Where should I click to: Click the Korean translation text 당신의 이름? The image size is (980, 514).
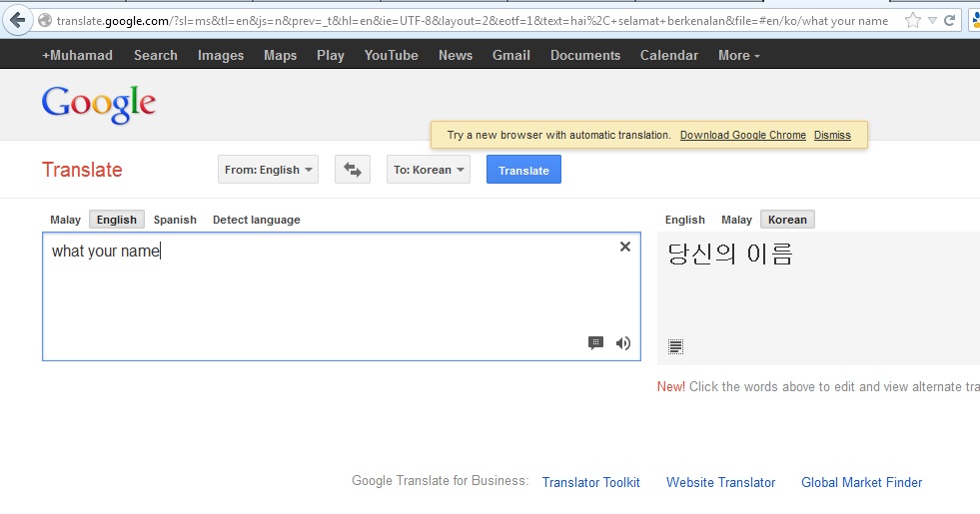730,255
